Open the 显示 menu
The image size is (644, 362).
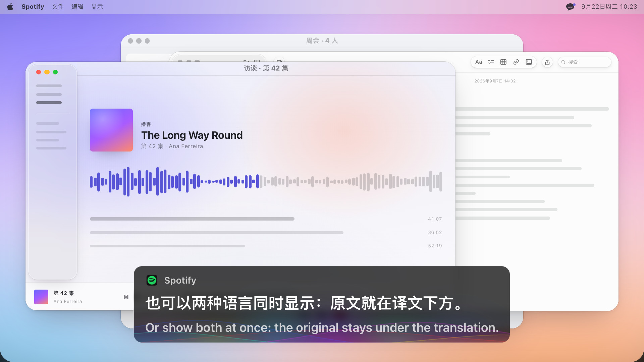[x=97, y=7]
